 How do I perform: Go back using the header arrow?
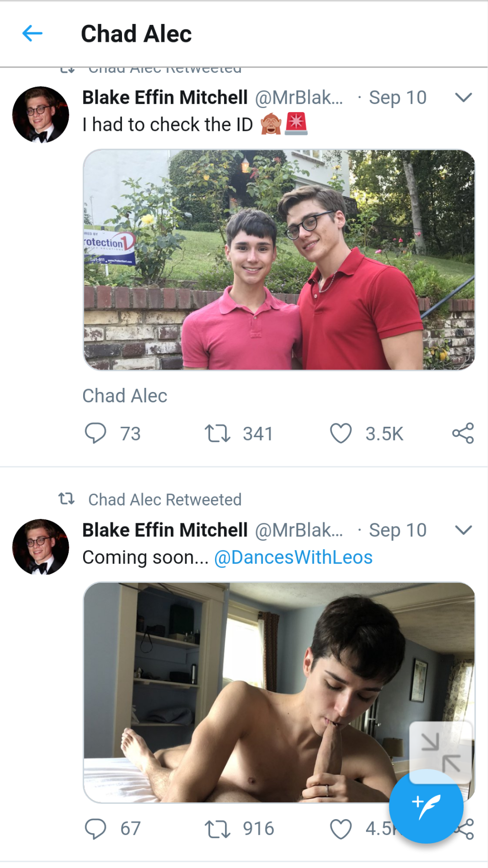tap(32, 34)
